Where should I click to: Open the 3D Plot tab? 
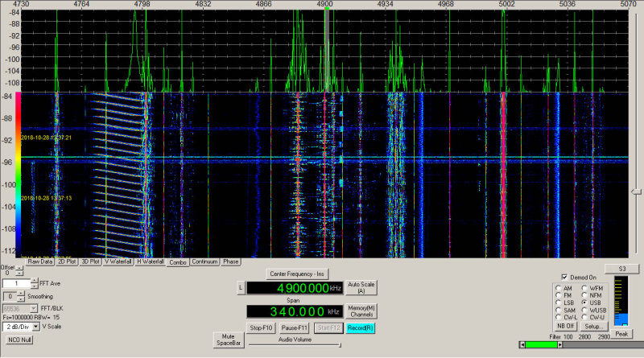(90, 261)
